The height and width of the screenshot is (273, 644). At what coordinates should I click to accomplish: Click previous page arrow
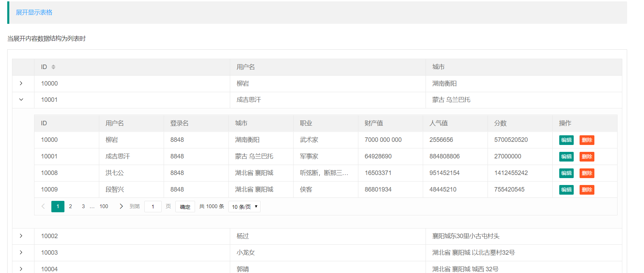coord(43,206)
